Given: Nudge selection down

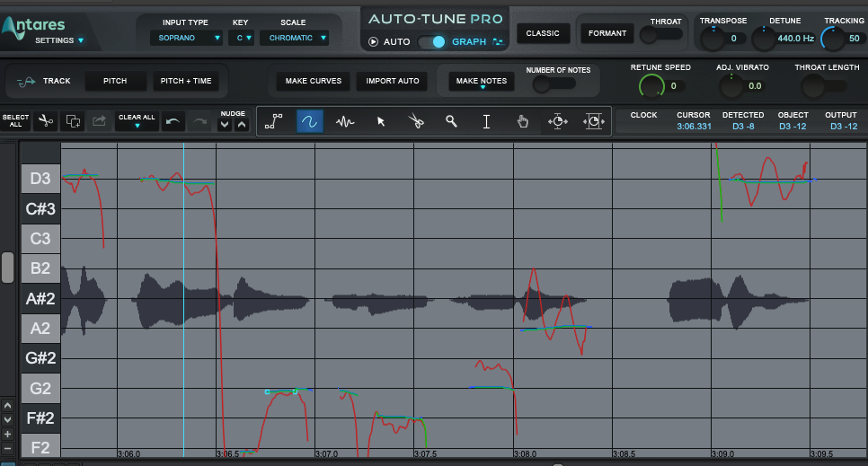Looking at the screenshot, I should 225,125.
